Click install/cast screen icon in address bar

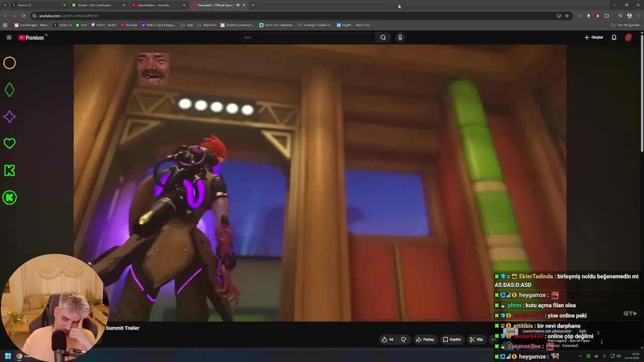click(558, 16)
